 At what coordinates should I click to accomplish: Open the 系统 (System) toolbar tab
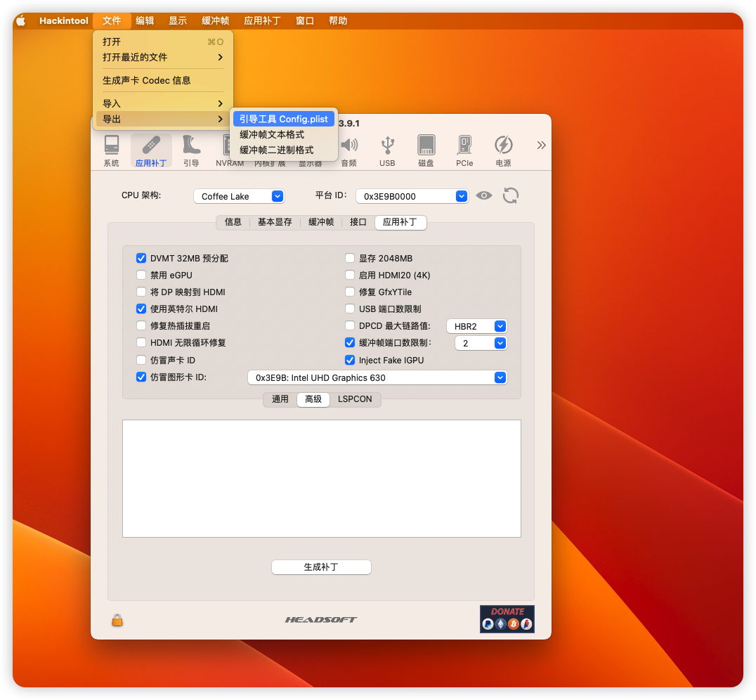click(x=112, y=150)
